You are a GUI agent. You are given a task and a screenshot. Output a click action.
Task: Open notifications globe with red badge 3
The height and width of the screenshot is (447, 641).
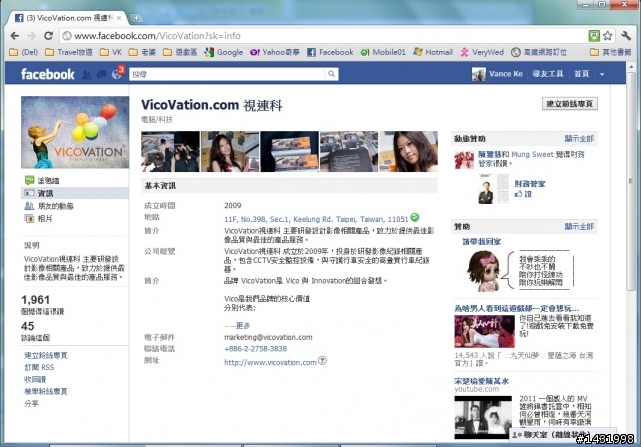click(117, 73)
